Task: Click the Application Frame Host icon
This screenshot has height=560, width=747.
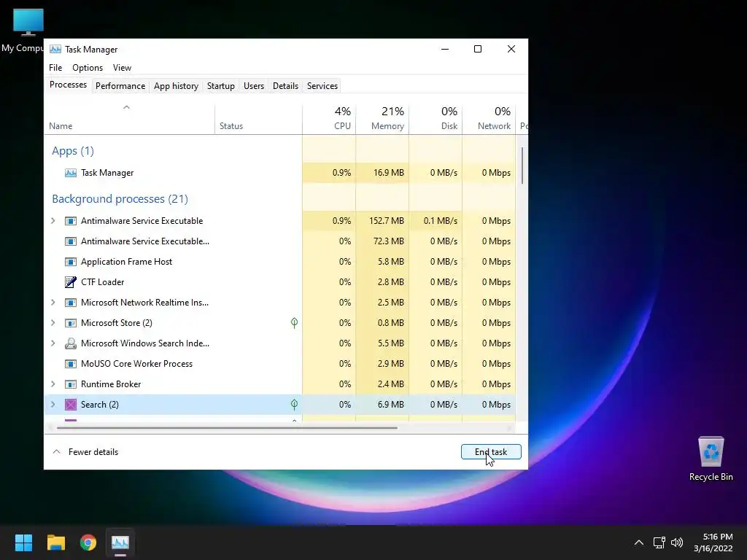Action: point(71,262)
